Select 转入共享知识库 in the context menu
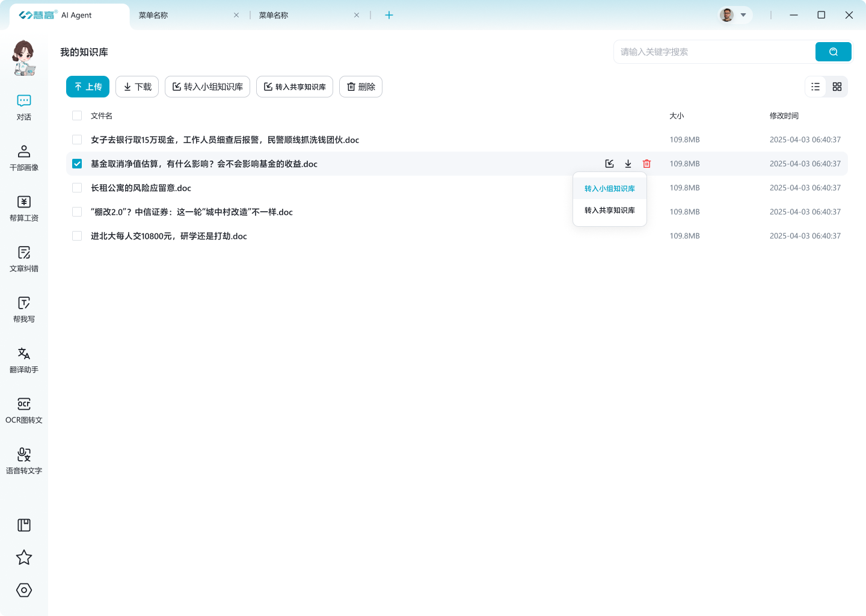The height and width of the screenshot is (616, 866). click(x=609, y=210)
